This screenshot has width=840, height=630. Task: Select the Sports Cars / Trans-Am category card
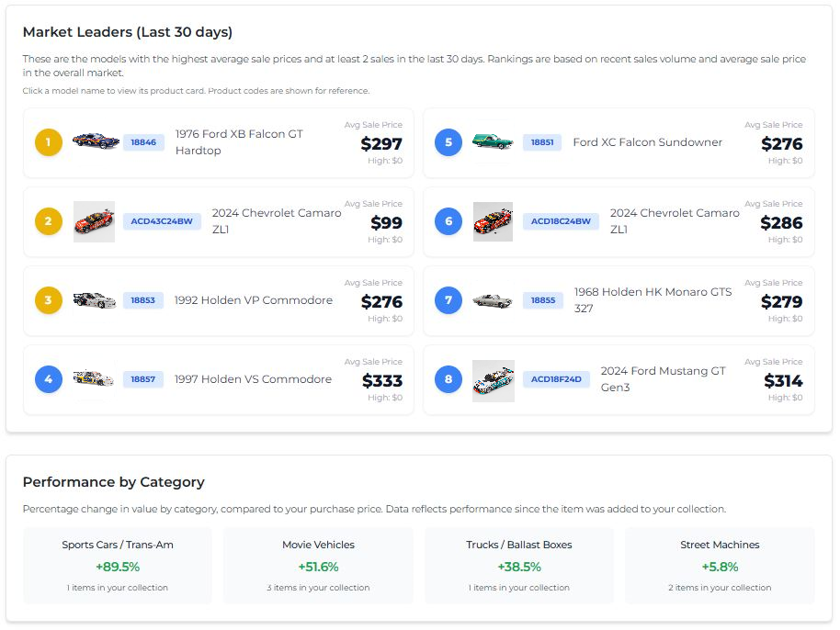(118, 565)
